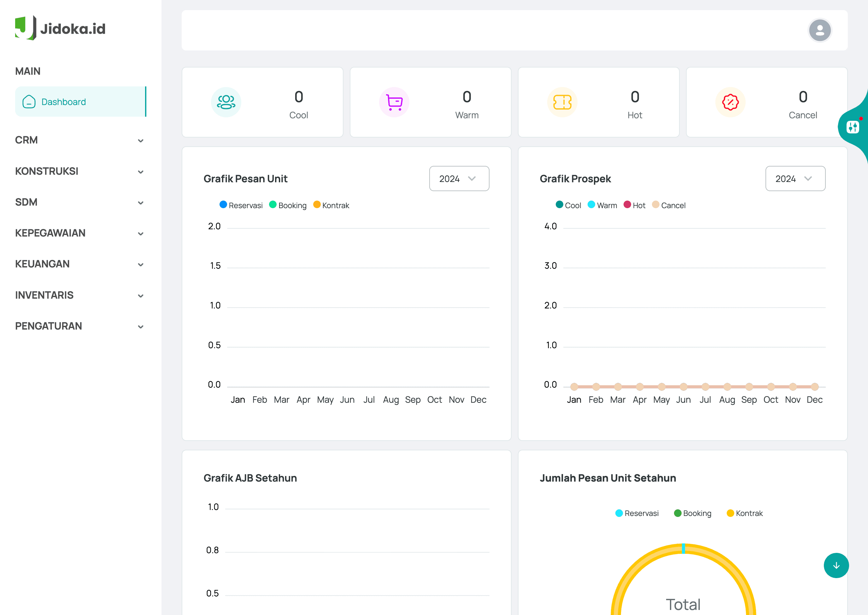Click the SDM chevron arrow
868x615 pixels.
(140, 203)
